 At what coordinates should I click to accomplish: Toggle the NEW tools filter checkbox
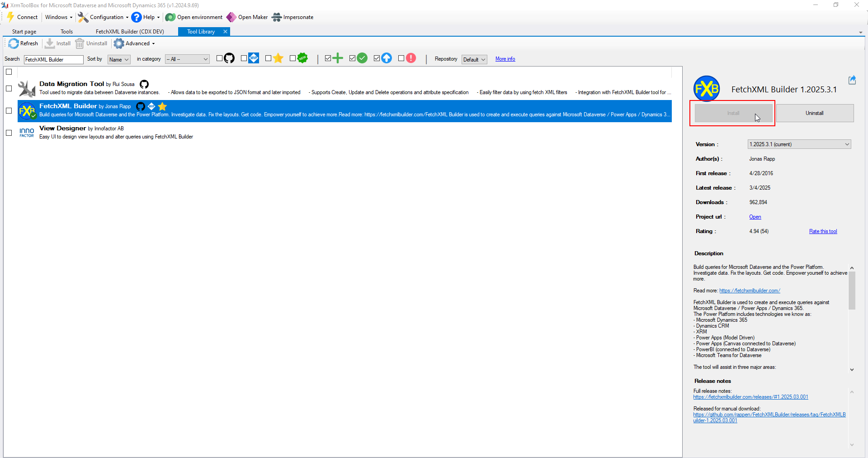coord(292,58)
